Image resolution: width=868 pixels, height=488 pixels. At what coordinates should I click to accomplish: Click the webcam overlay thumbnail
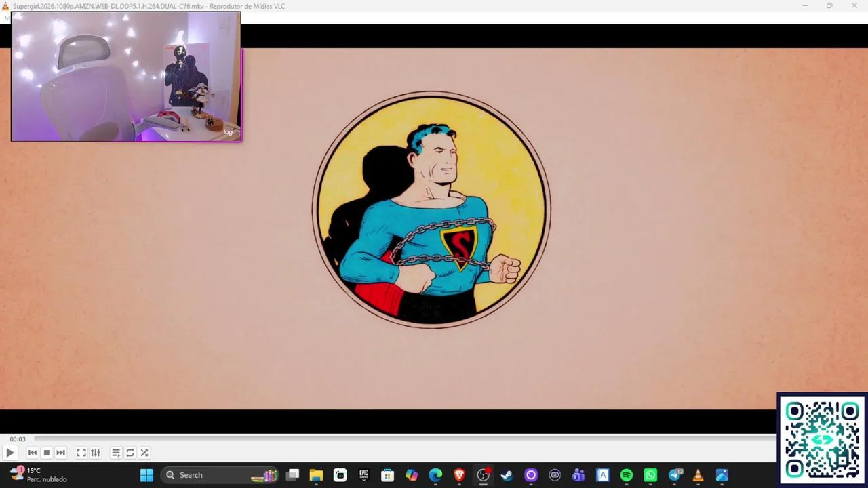[126, 76]
